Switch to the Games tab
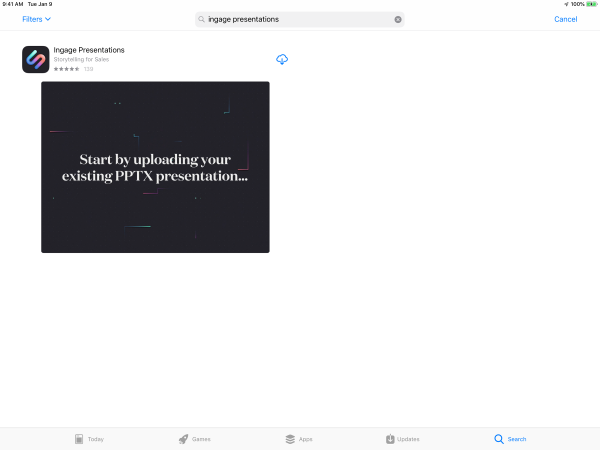The width and height of the screenshot is (600, 450). point(194,439)
